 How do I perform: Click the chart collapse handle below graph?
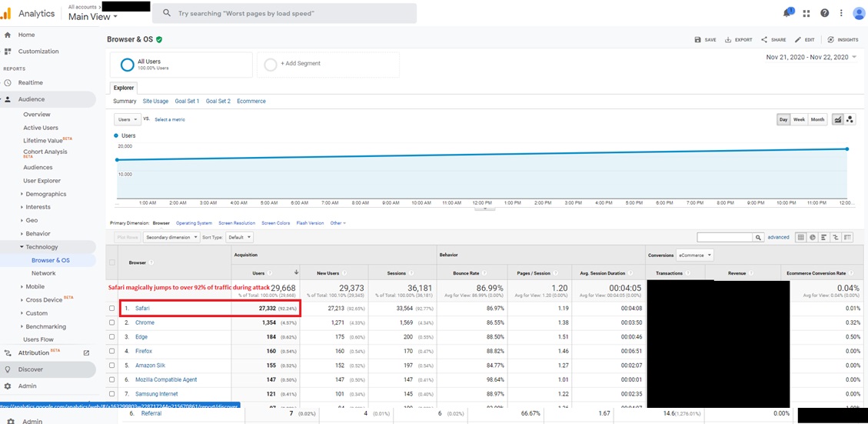[485, 209]
